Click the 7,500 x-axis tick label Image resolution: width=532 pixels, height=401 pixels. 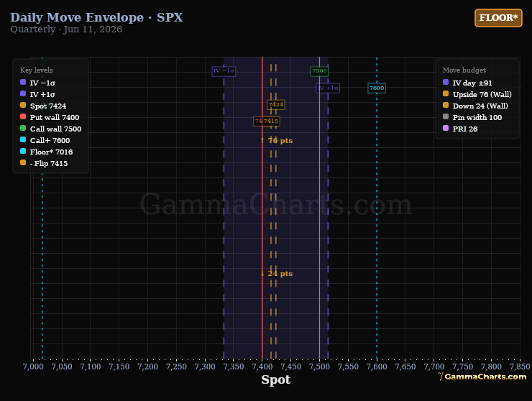[320, 367]
